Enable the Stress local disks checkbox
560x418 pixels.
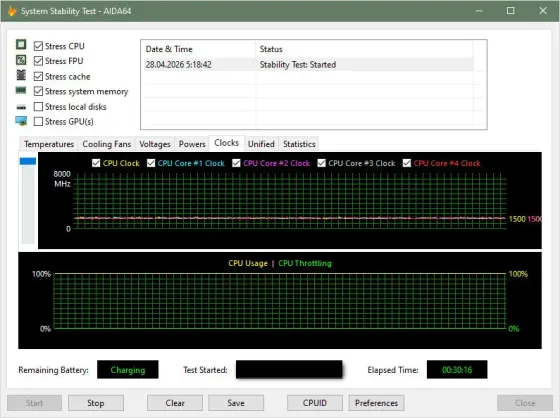point(38,107)
